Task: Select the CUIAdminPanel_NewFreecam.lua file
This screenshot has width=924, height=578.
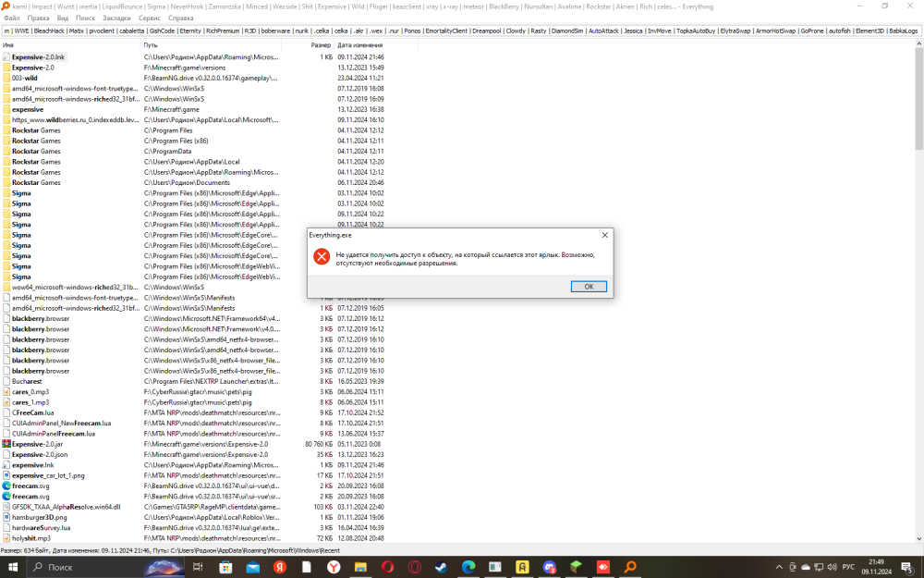Action: pos(61,423)
